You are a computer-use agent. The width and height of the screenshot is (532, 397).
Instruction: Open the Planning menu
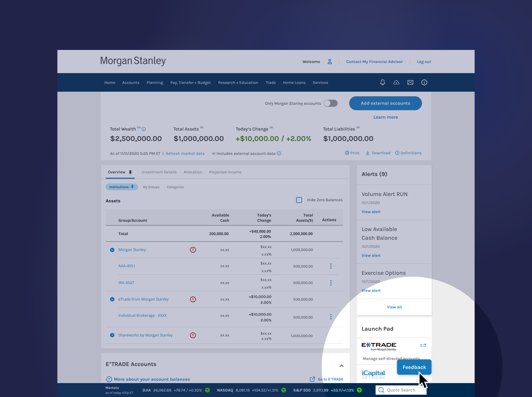pyautogui.click(x=155, y=83)
